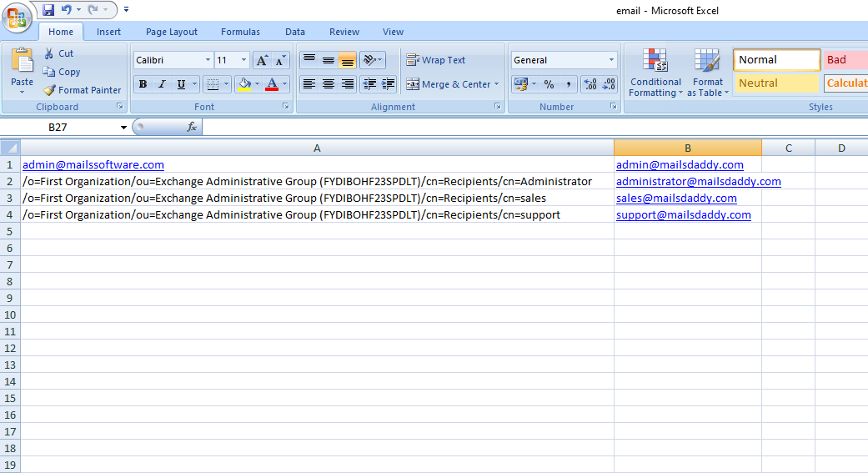The height and width of the screenshot is (473, 868).
Task: Switch to the Insert tab
Action: [108, 32]
